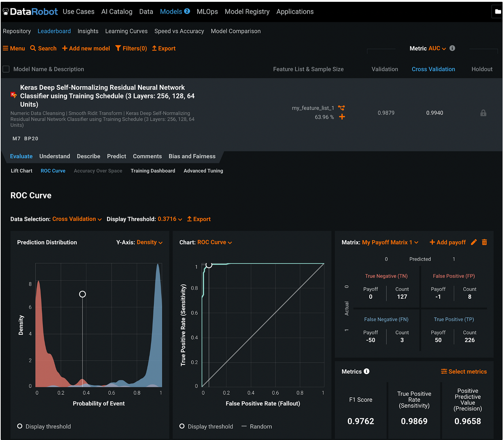Image resolution: width=504 pixels, height=440 pixels.
Task: Open the Y-Axis Density dropdown
Action: pyautogui.click(x=150, y=243)
